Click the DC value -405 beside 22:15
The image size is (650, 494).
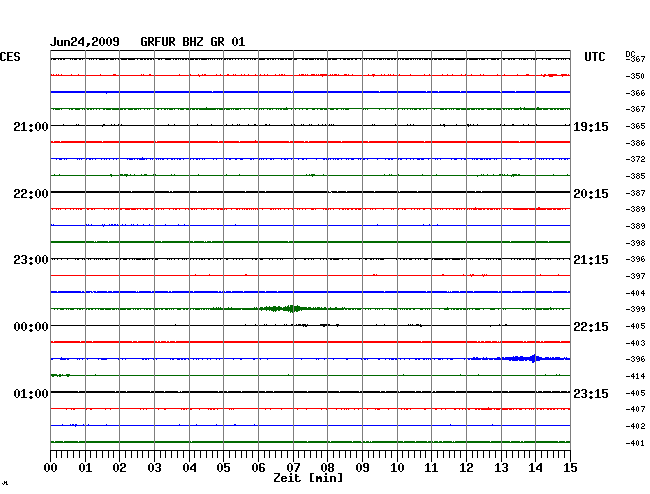point(635,326)
